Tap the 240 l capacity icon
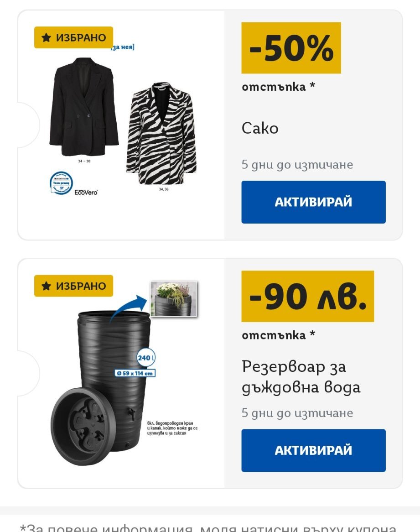Image resolution: width=420 pixels, height=532 pixels. (x=146, y=358)
